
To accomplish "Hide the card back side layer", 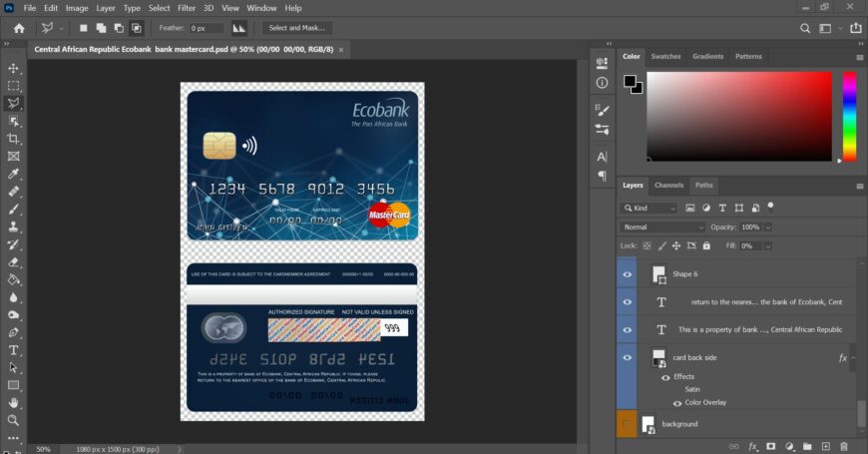I will (x=628, y=357).
